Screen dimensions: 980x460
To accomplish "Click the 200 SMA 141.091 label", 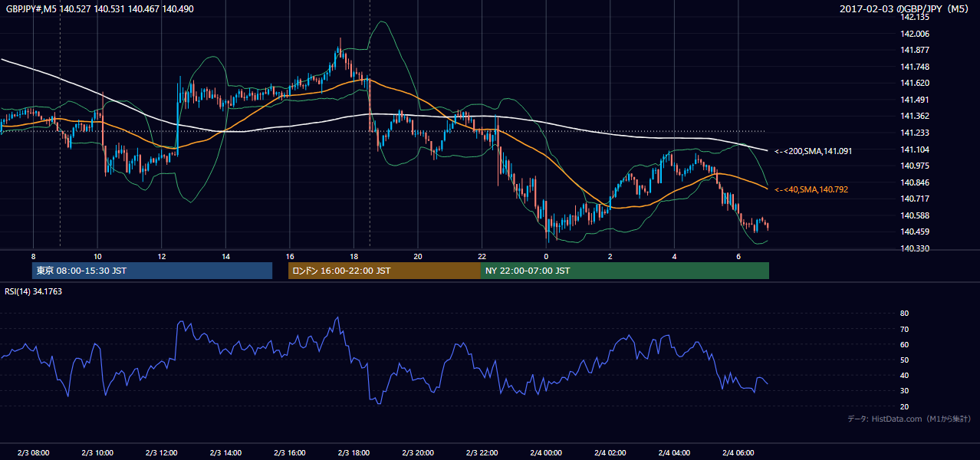I will 813,152.
